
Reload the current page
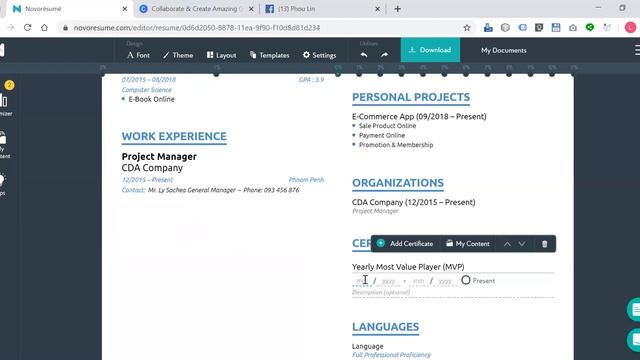27,28
